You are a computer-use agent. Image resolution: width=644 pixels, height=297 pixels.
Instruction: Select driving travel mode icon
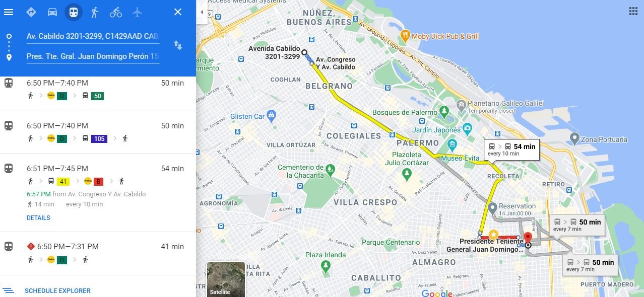pos(52,12)
